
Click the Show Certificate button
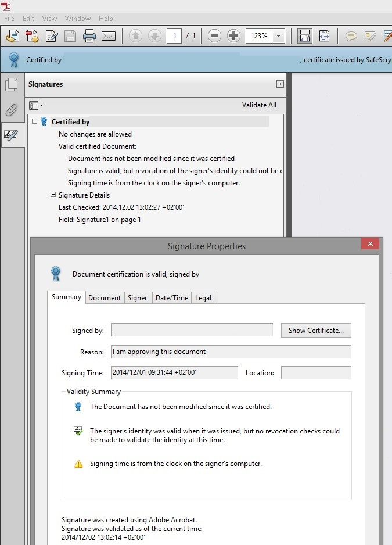point(316,331)
